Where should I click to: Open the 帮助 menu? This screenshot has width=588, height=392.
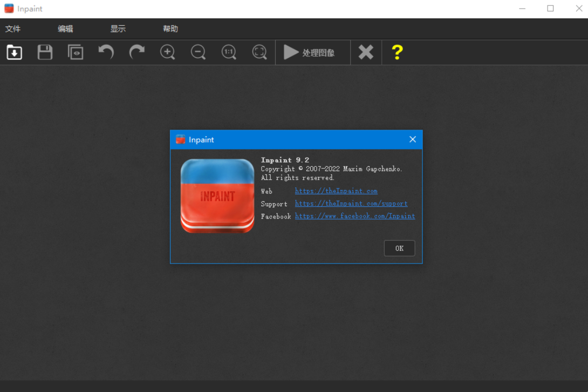click(x=170, y=29)
